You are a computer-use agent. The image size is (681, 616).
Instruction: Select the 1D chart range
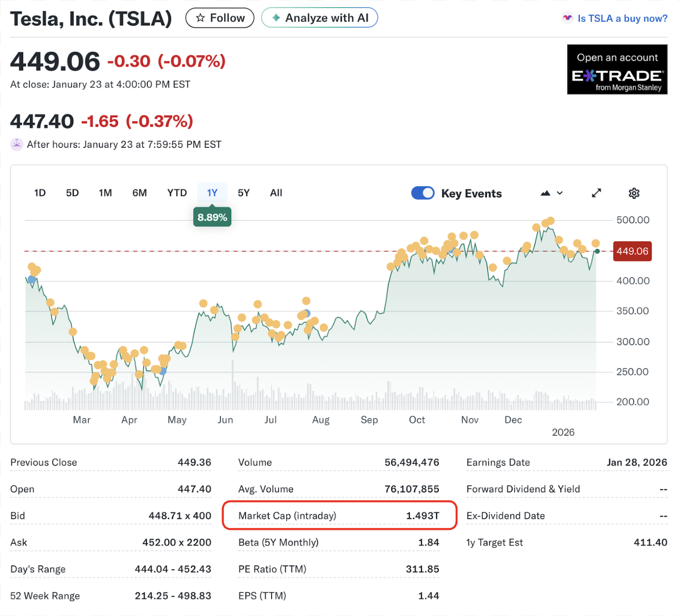tap(40, 193)
